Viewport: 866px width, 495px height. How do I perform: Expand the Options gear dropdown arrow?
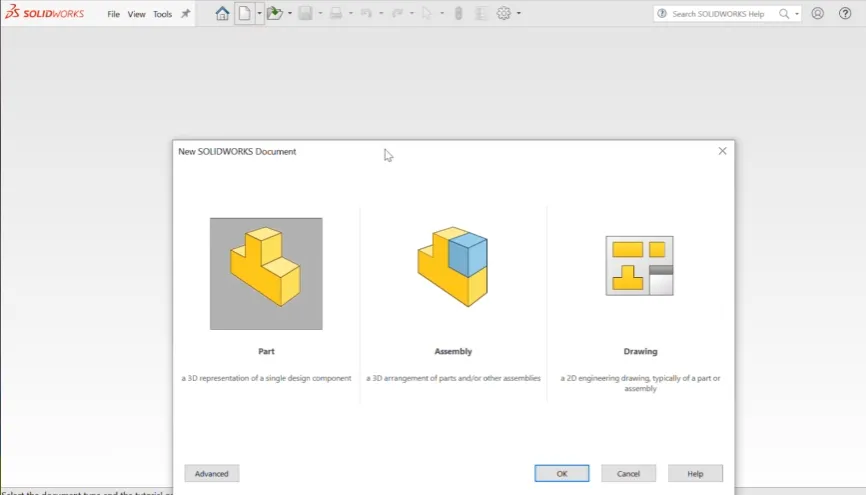[519, 13]
